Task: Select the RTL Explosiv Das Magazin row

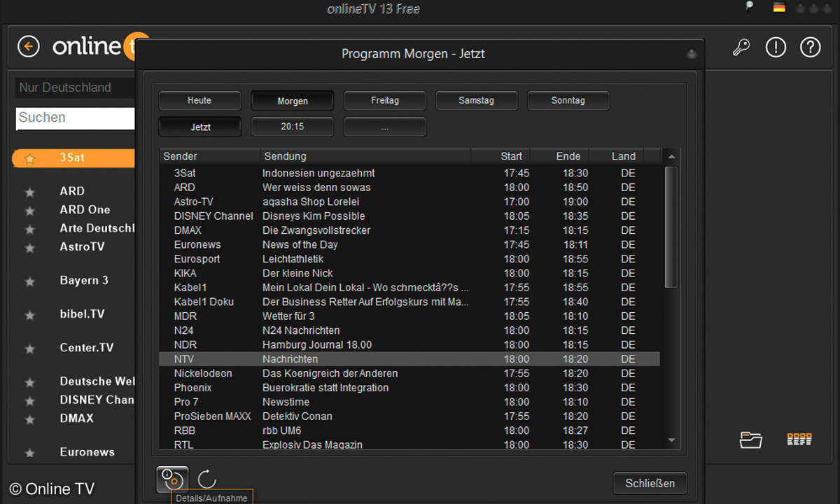Action: tap(409, 444)
